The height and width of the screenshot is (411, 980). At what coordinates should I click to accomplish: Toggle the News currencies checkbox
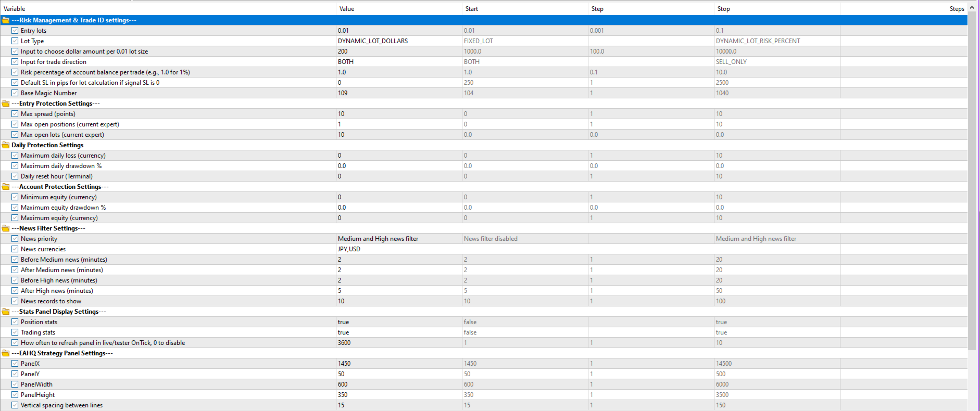15,249
